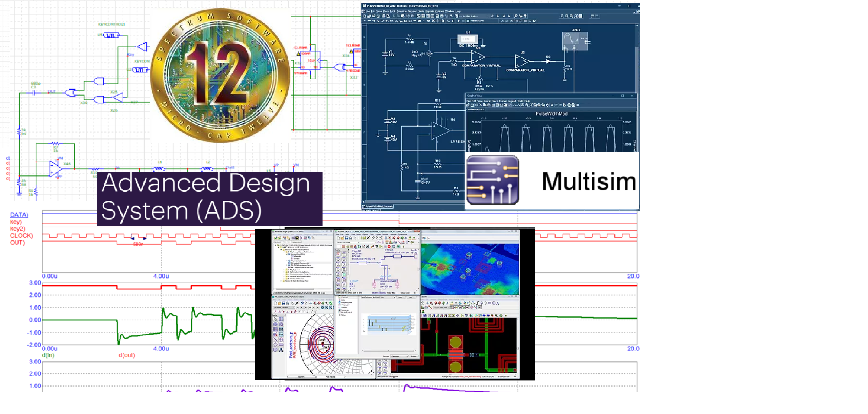Open the component palette dropdown in ADS schematic
Viewport: 868px width, 414px height.
click(358, 242)
